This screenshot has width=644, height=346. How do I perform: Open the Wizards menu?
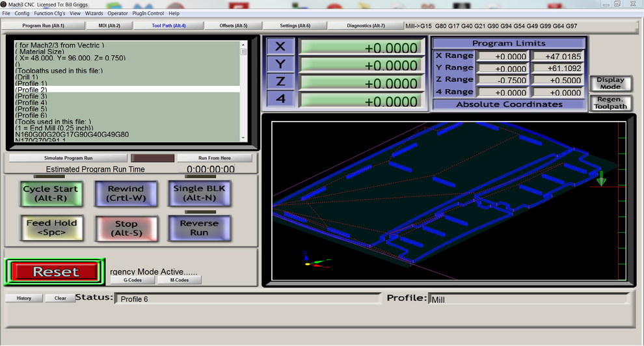(94, 13)
